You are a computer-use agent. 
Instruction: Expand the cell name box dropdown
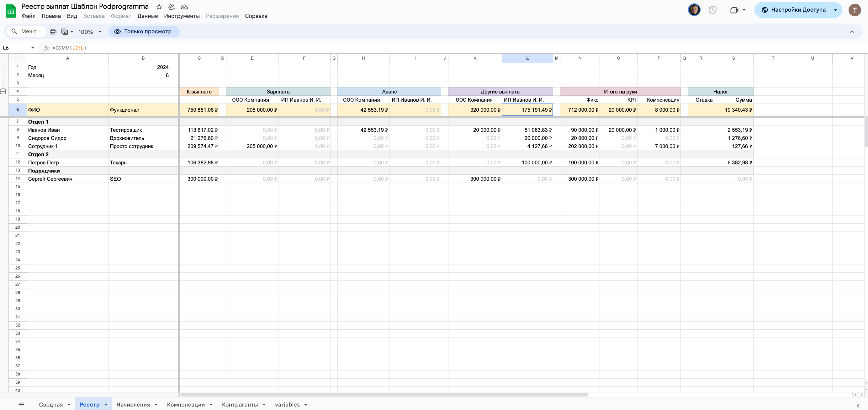pyautogui.click(x=33, y=48)
